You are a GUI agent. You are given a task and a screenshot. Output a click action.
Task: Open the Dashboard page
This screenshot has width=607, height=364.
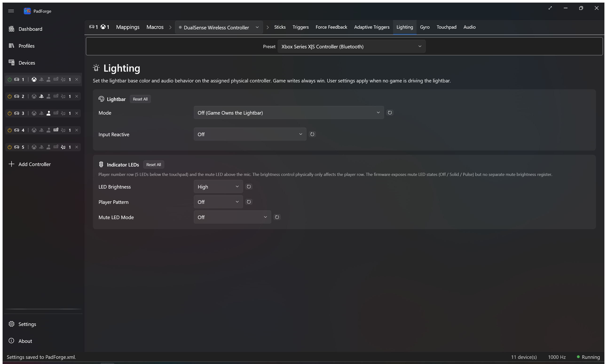tap(43, 29)
